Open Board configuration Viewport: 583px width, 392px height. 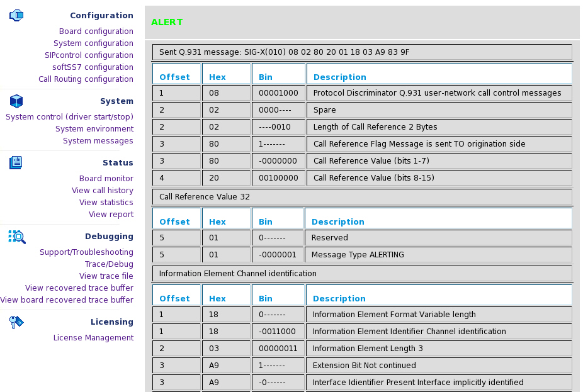98,31
